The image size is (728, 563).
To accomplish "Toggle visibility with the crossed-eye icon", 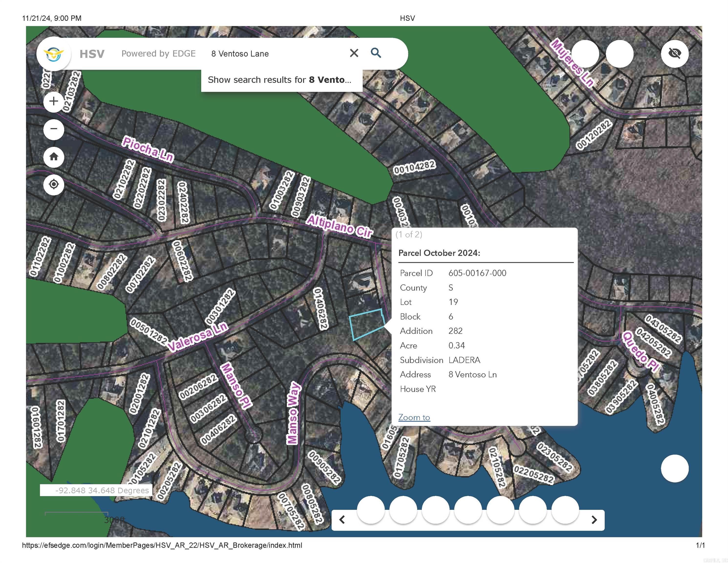I will tap(675, 54).
